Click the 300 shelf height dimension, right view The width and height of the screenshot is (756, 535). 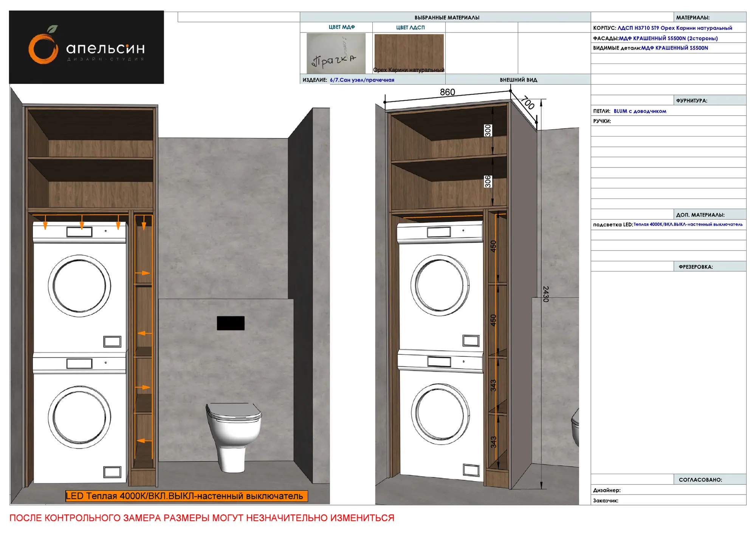pyautogui.click(x=488, y=130)
